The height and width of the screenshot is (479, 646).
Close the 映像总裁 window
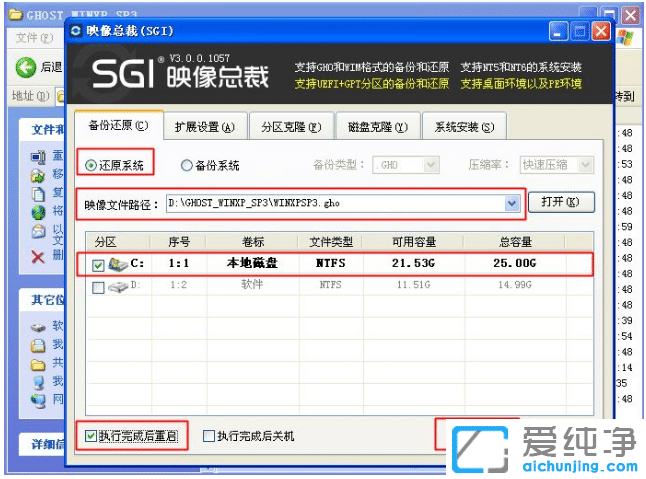pyautogui.click(x=601, y=31)
